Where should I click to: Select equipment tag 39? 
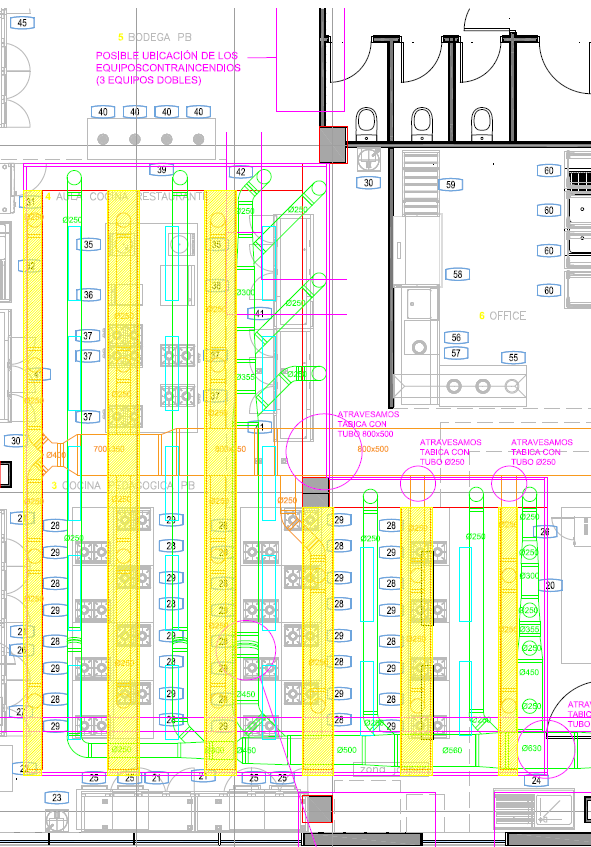(162, 170)
